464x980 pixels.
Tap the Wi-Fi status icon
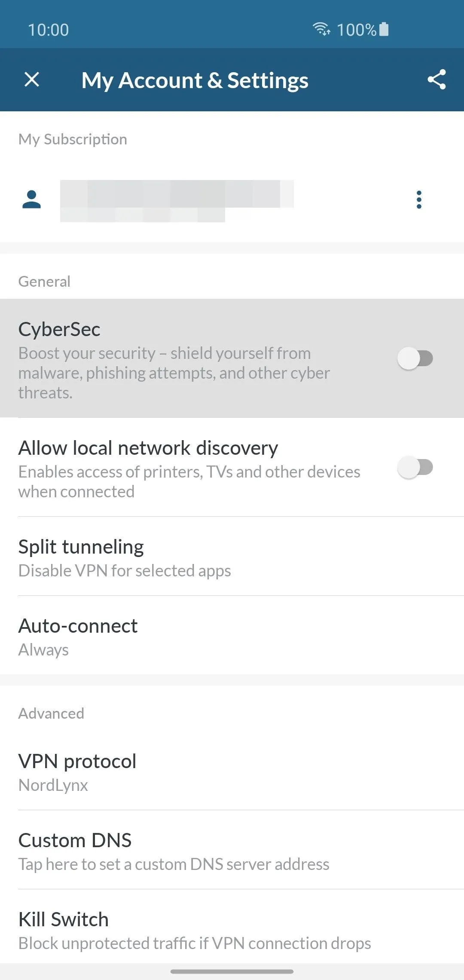click(x=321, y=29)
